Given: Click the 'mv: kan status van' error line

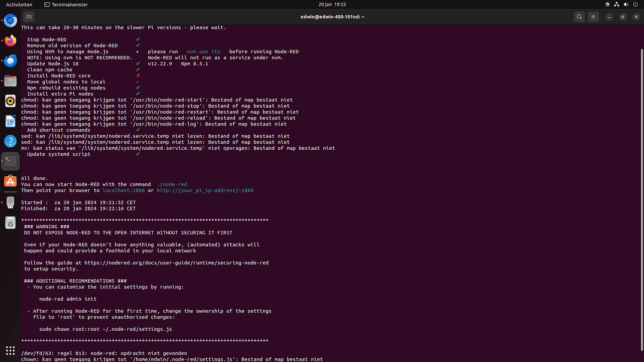Looking at the screenshot, I should (x=178, y=148).
